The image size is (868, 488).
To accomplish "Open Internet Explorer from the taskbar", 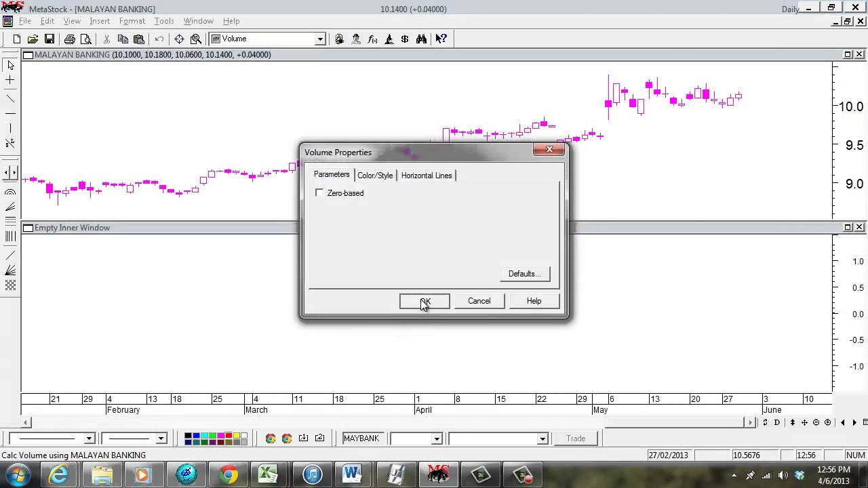I will pyautogui.click(x=59, y=475).
